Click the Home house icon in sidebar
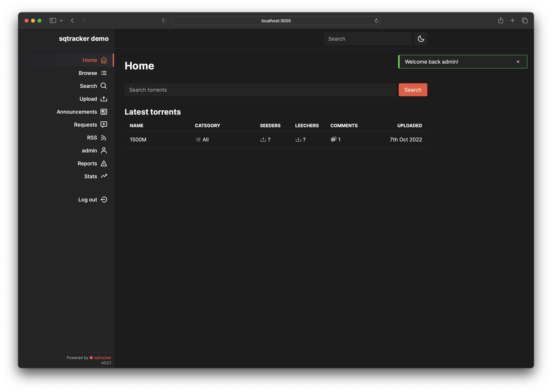 click(x=104, y=60)
